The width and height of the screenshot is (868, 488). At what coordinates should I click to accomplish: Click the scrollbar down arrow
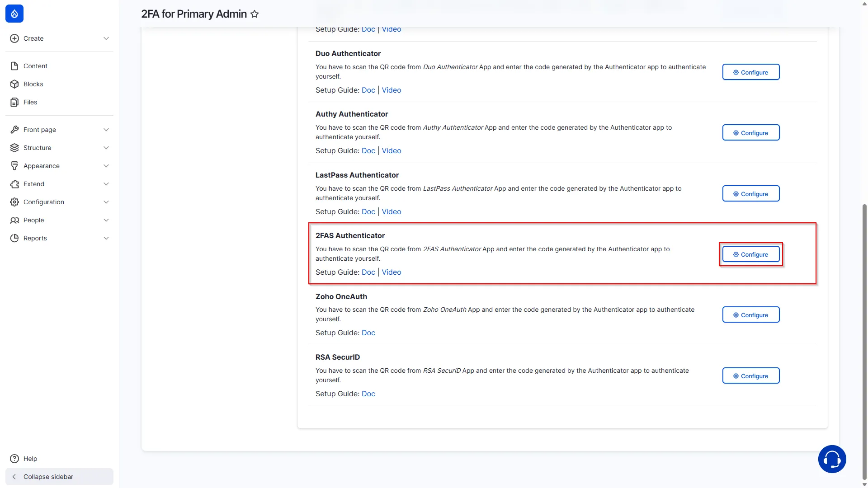864,484
